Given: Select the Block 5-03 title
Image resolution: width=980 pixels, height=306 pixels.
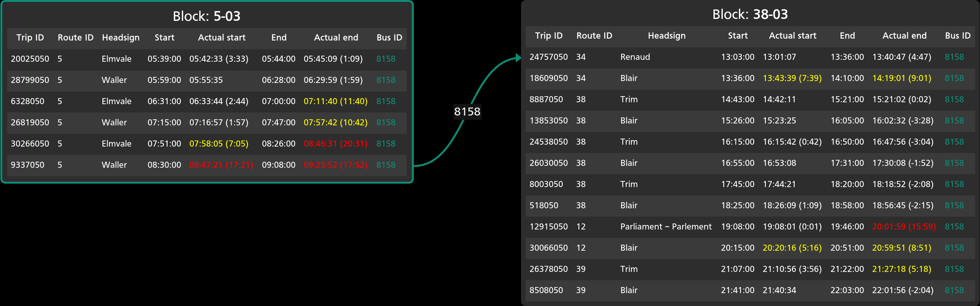Looking at the screenshot, I should click(206, 16).
